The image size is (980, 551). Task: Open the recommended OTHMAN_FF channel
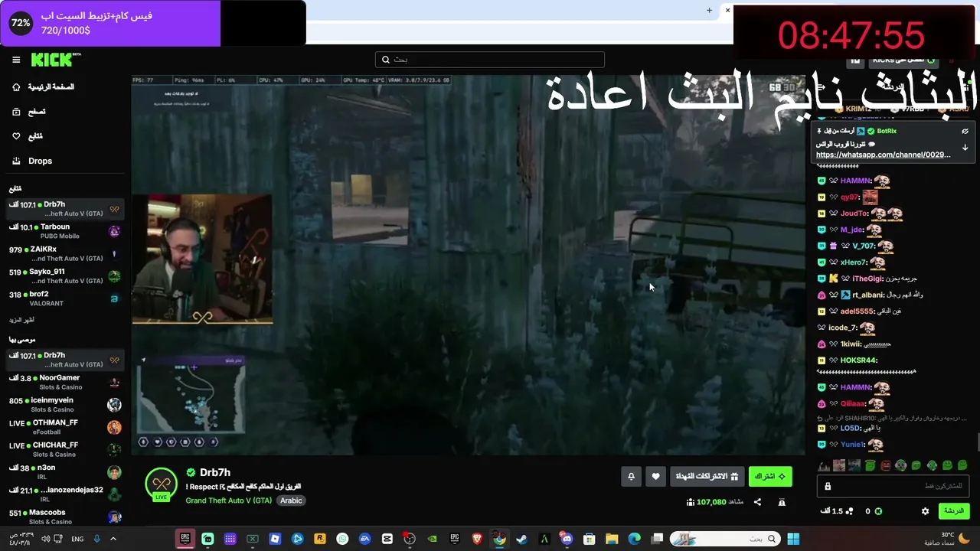coord(64,427)
